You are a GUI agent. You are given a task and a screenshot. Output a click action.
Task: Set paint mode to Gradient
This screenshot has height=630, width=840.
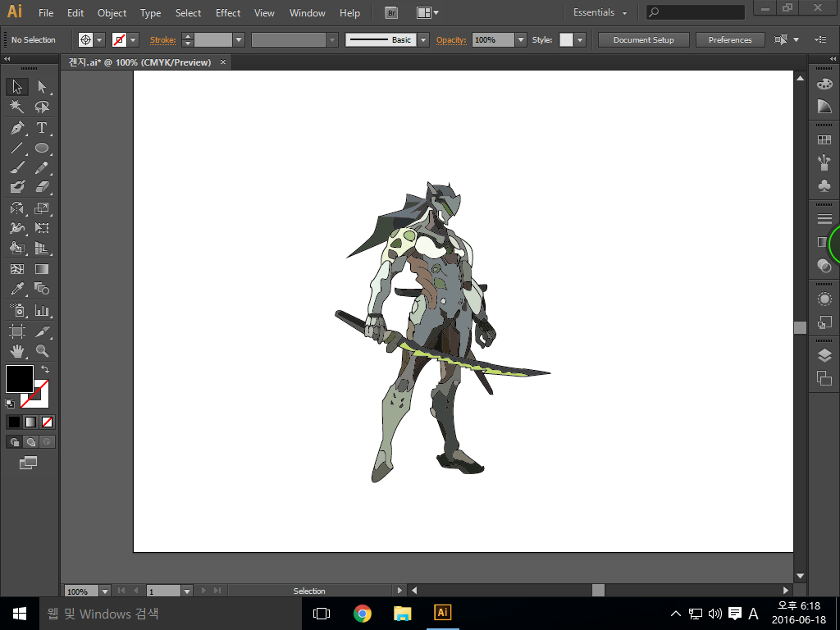pyautogui.click(x=30, y=422)
